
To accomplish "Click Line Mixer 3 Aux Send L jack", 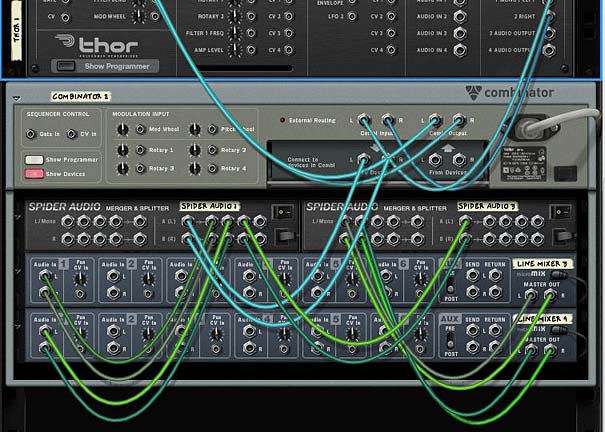I will [x=473, y=275].
